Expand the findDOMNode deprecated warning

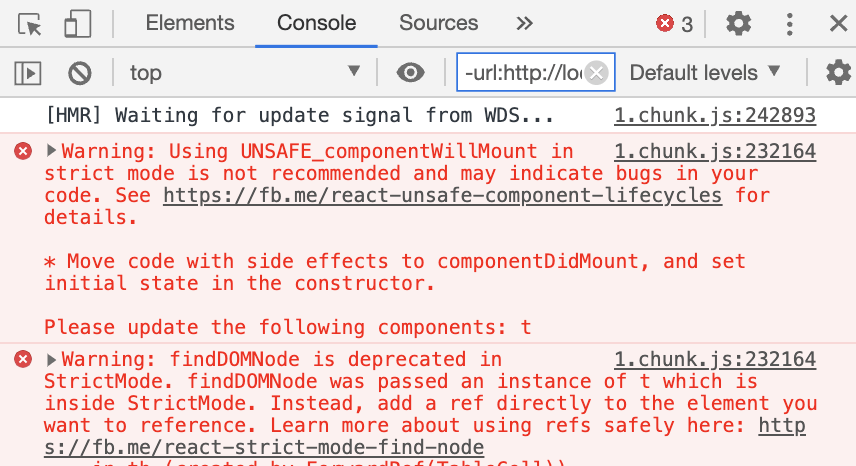[x=53, y=360]
